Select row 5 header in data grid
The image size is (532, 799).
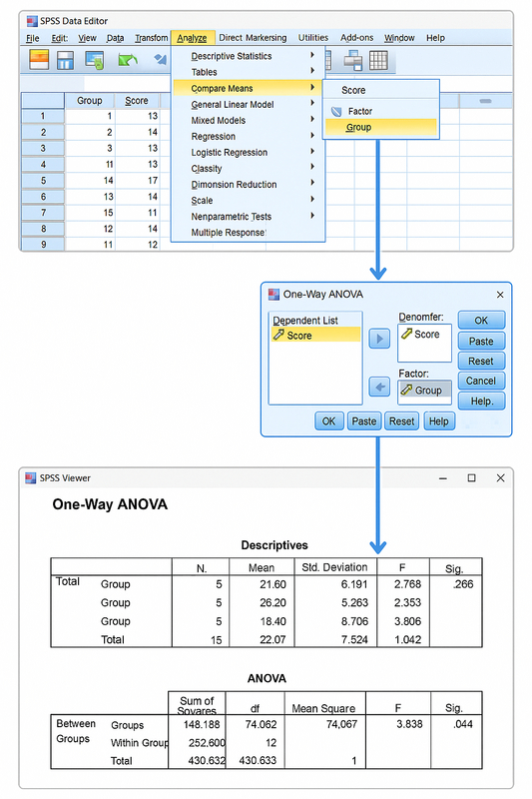click(x=43, y=181)
